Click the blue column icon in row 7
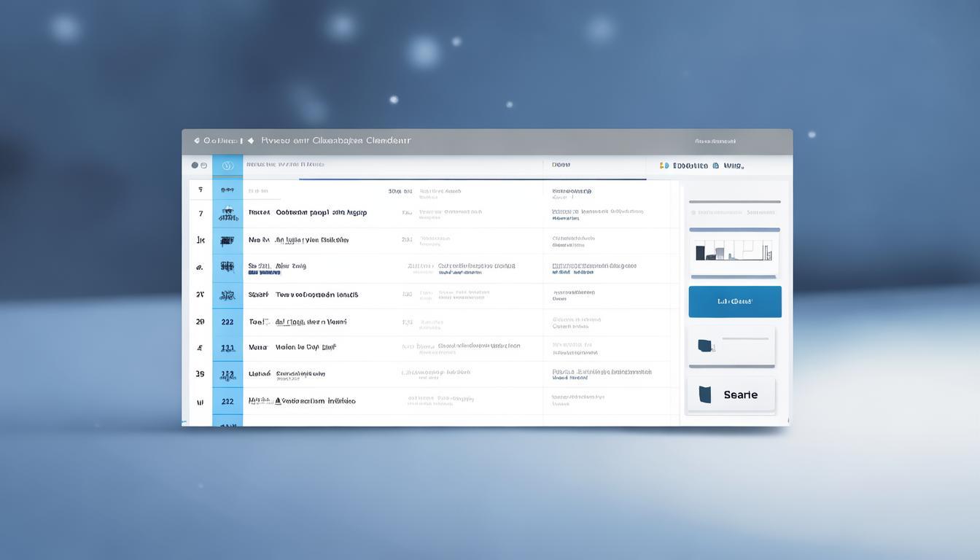Image resolution: width=980 pixels, height=560 pixels. tap(227, 214)
